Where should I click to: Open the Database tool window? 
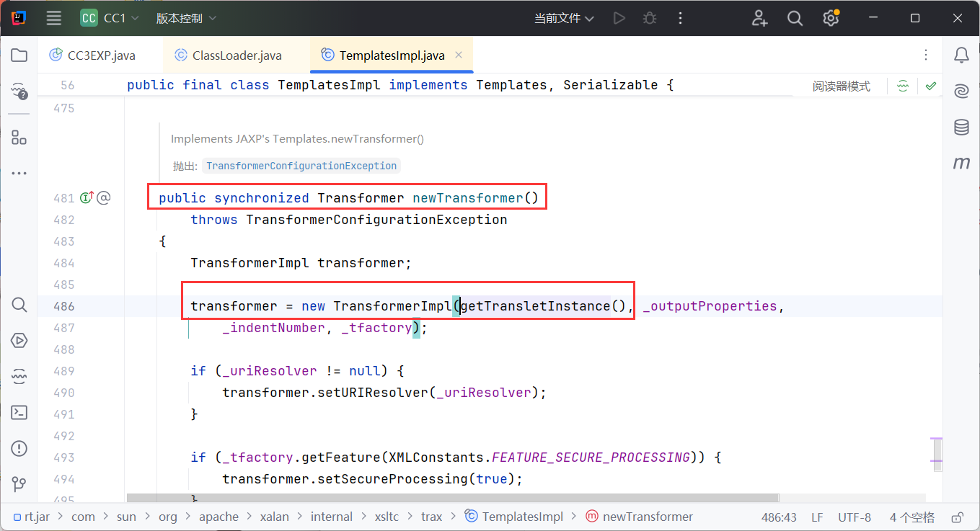(x=961, y=128)
